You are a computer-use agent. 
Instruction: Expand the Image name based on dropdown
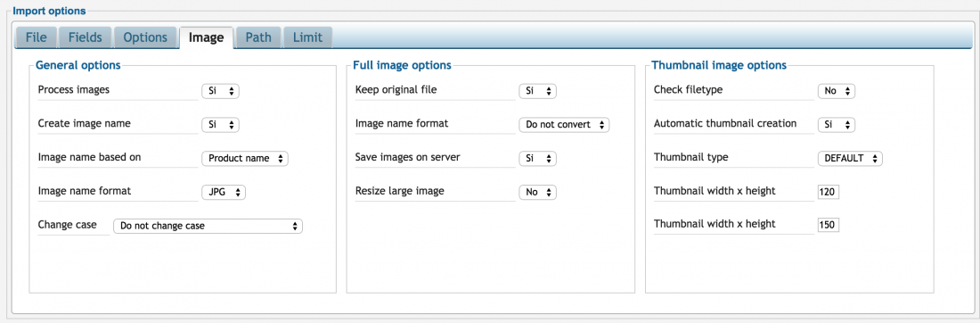[245, 159]
